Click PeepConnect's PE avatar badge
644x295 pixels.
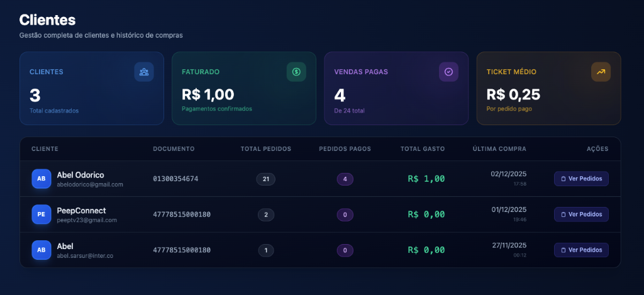42,214
